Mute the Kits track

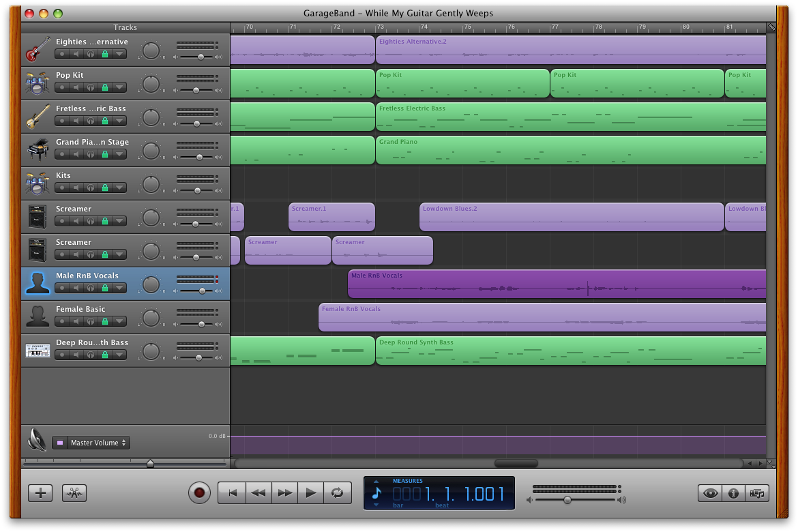pyautogui.click(x=76, y=188)
